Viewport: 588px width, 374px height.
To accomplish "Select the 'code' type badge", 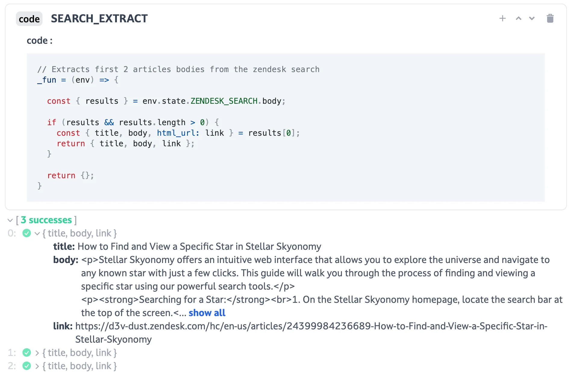I will coord(29,19).
